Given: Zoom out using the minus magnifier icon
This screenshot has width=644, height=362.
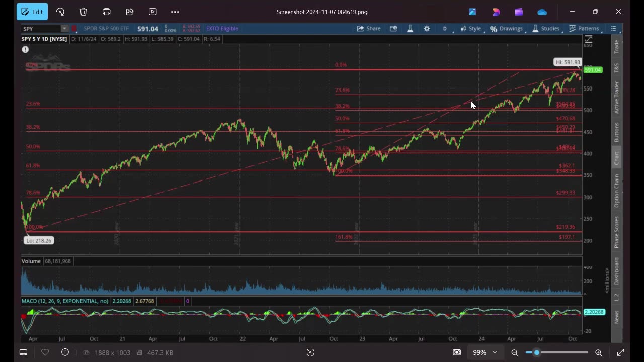Looking at the screenshot, I should coord(515,352).
